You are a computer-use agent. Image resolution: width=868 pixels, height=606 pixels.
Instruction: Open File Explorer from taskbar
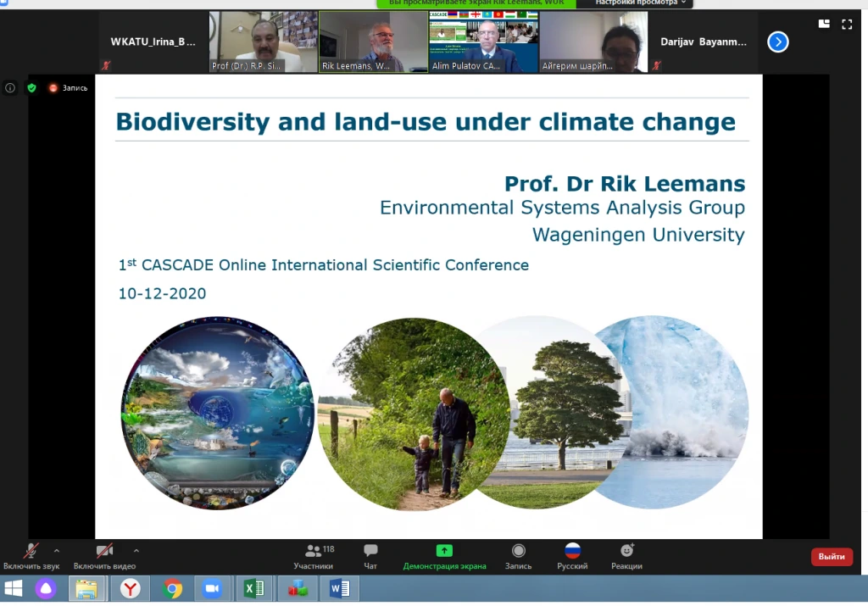point(87,588)
